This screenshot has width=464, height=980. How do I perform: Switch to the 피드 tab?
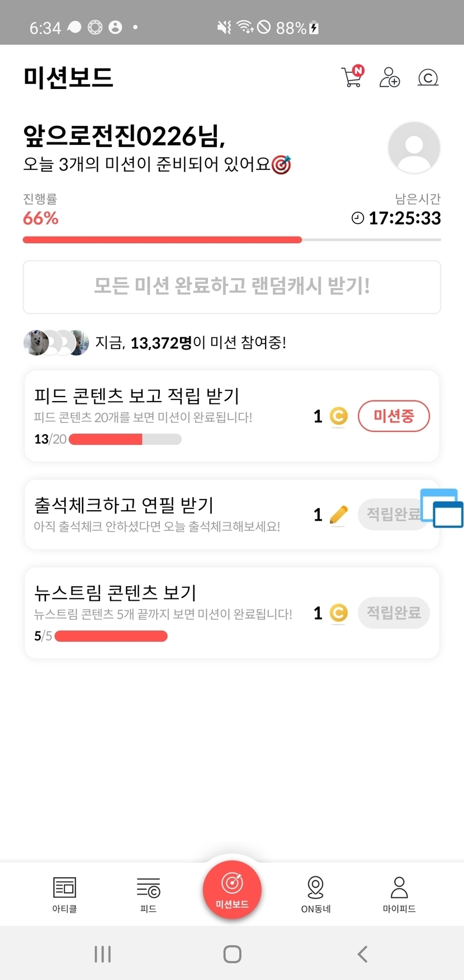pos(148,894)
